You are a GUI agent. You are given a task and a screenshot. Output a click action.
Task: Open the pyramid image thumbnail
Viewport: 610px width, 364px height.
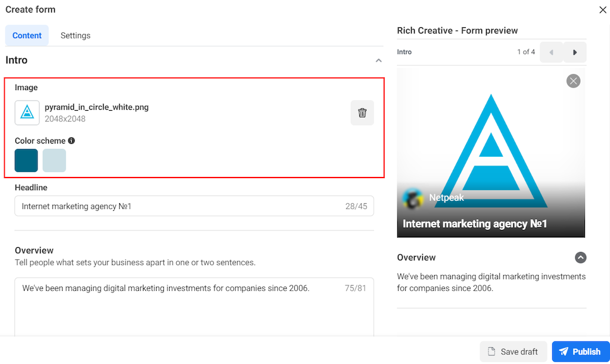[27, 113]
